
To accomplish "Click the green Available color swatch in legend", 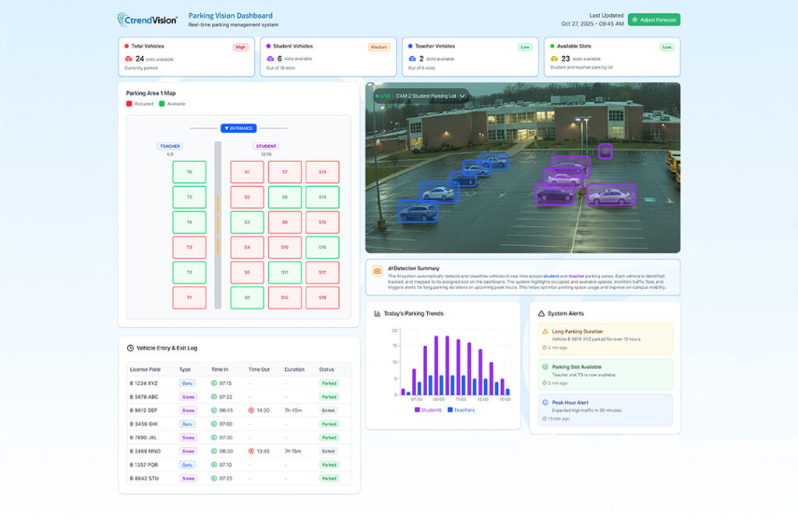I will 162,104.
